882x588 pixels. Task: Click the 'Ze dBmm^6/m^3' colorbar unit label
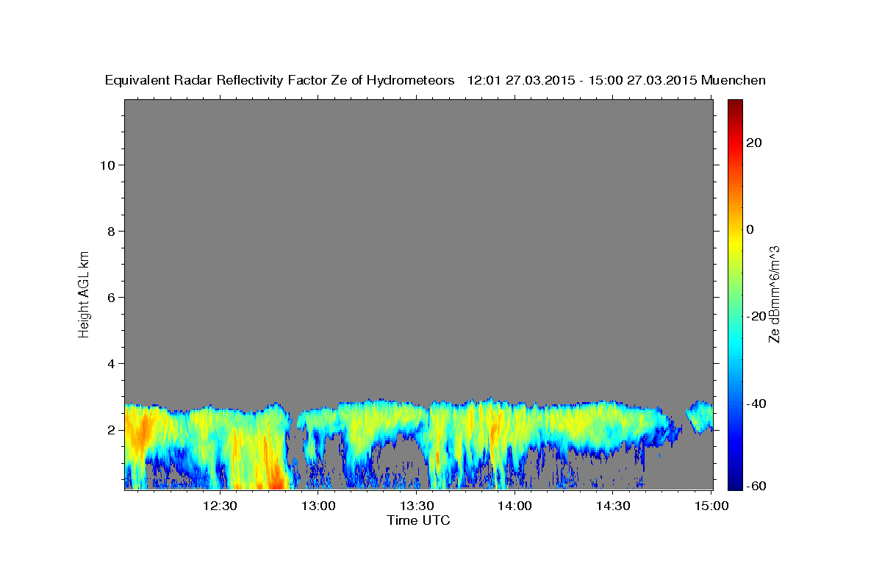click(x=774, y=294)
